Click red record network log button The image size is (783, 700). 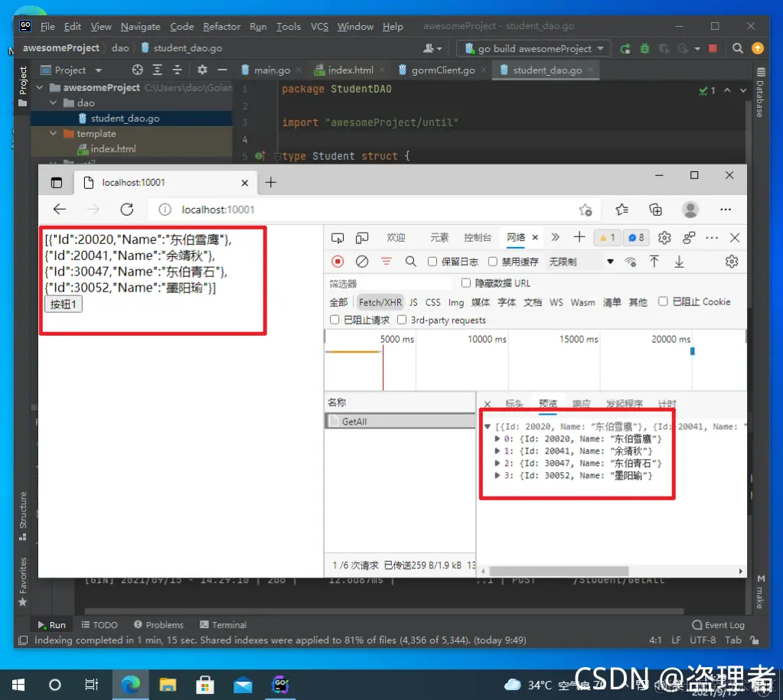tap(338, 262)
